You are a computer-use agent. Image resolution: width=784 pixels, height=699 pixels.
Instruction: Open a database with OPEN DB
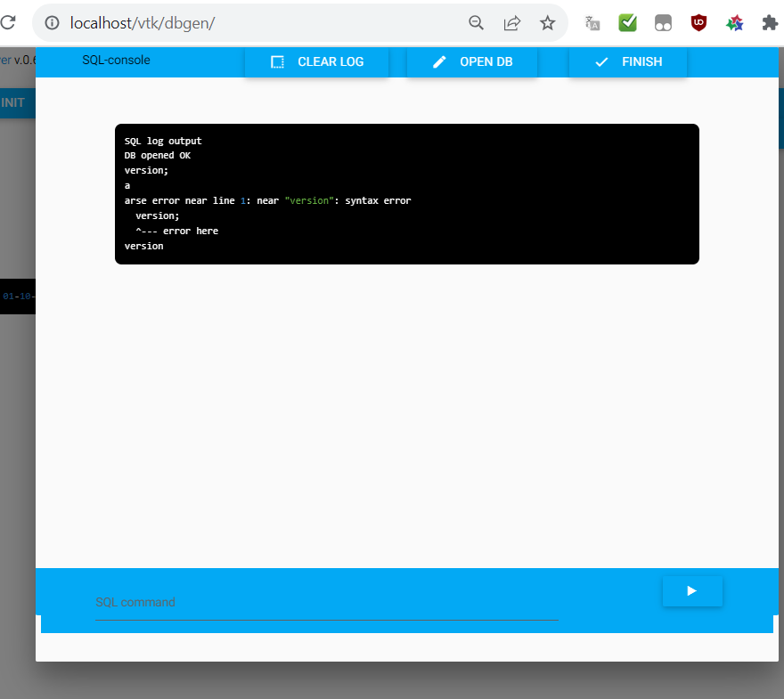(x=472, y=62)
